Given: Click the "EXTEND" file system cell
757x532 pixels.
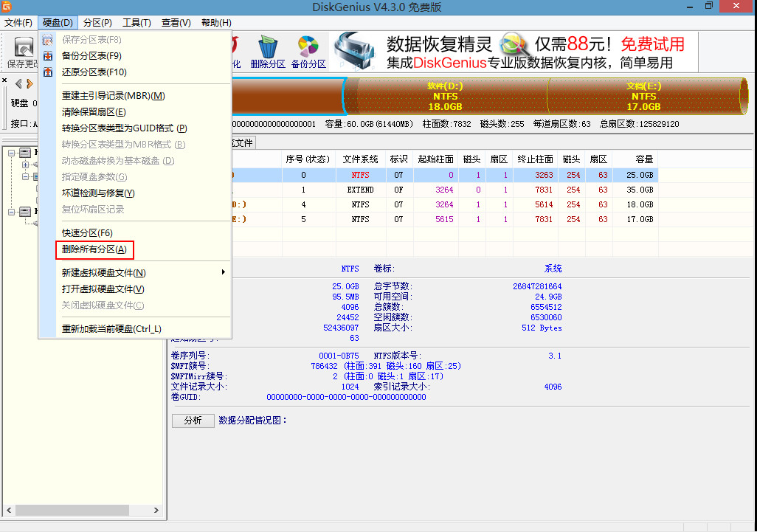Looking at the screenshot, I should click(x=360, y=190).
